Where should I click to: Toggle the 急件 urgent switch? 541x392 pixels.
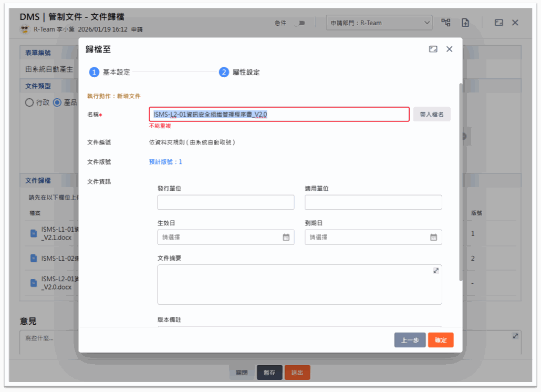pos(299,23)
